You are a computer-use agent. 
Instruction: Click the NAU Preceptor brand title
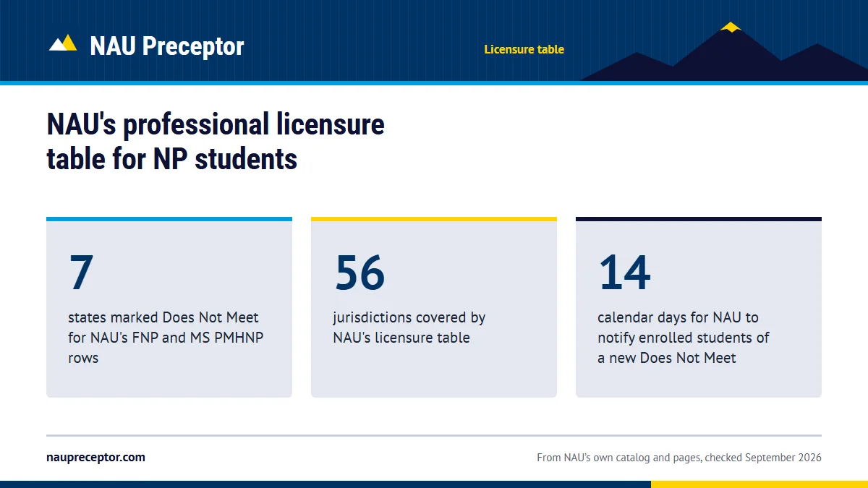(167, 46)
